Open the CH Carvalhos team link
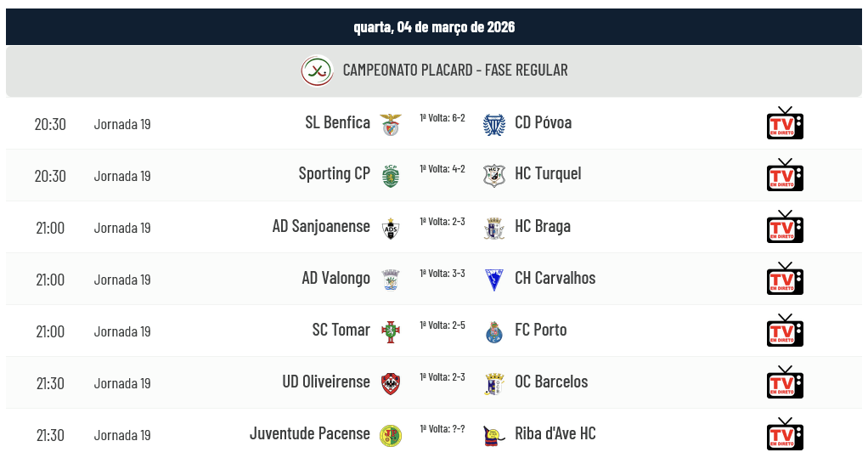Viewport: 868px width, 458px height. click(x=555, y=278)
